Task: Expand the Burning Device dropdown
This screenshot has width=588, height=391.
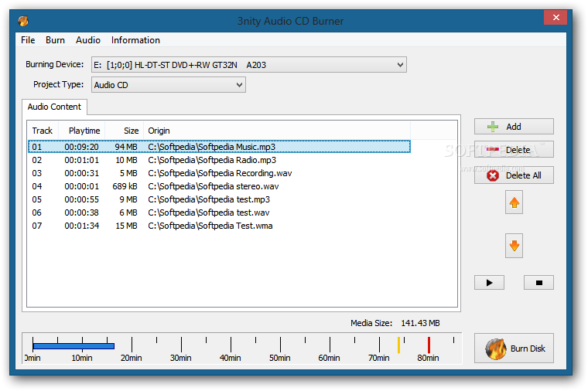Action: coord(400,65)
